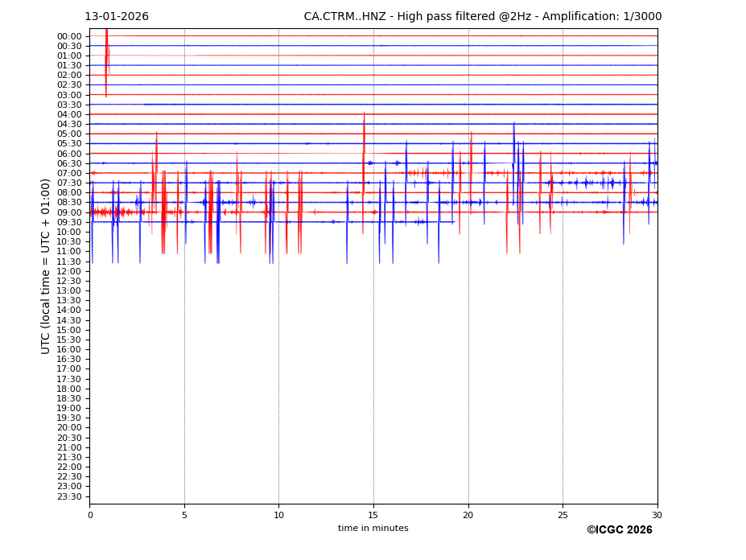746x560 pixels.
Task: Select the 12:00 row tick label
Action: point(69,271)
